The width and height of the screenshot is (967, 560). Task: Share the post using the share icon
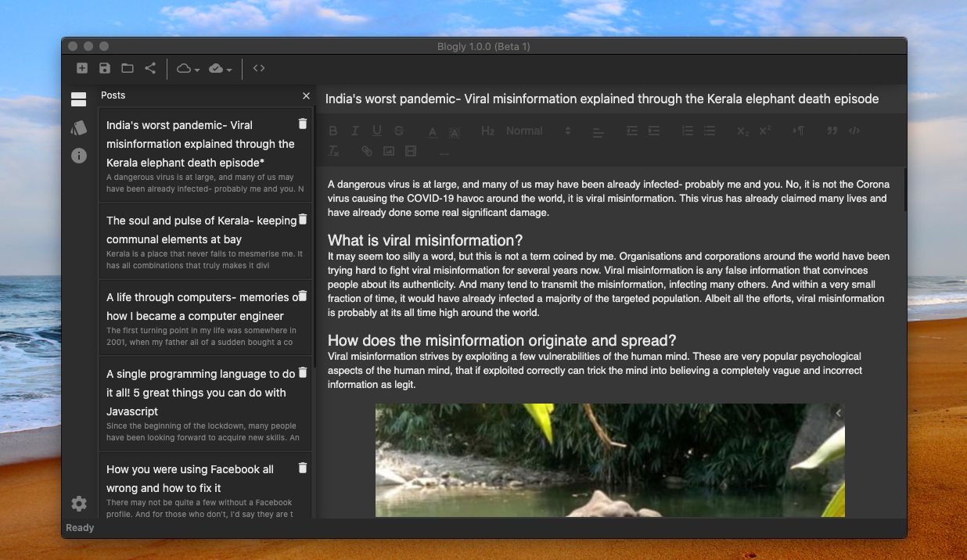point(149,68)
